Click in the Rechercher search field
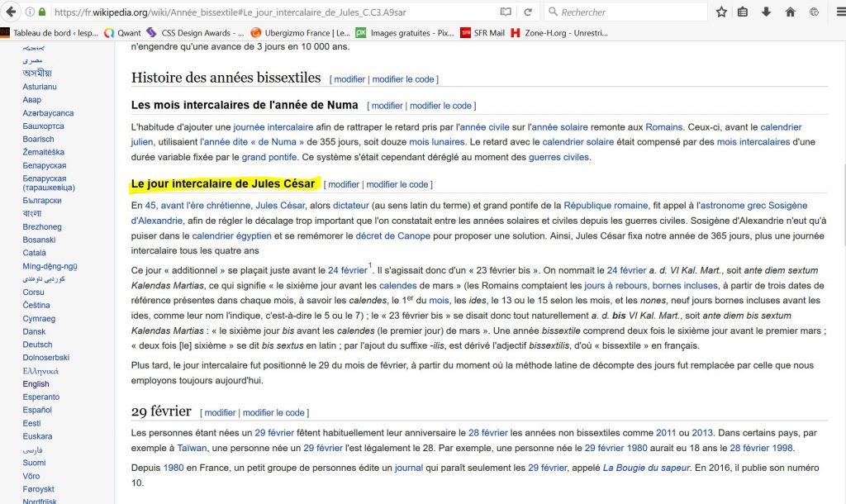This screenshot has height=504, width=846. [x=628, y=12]
